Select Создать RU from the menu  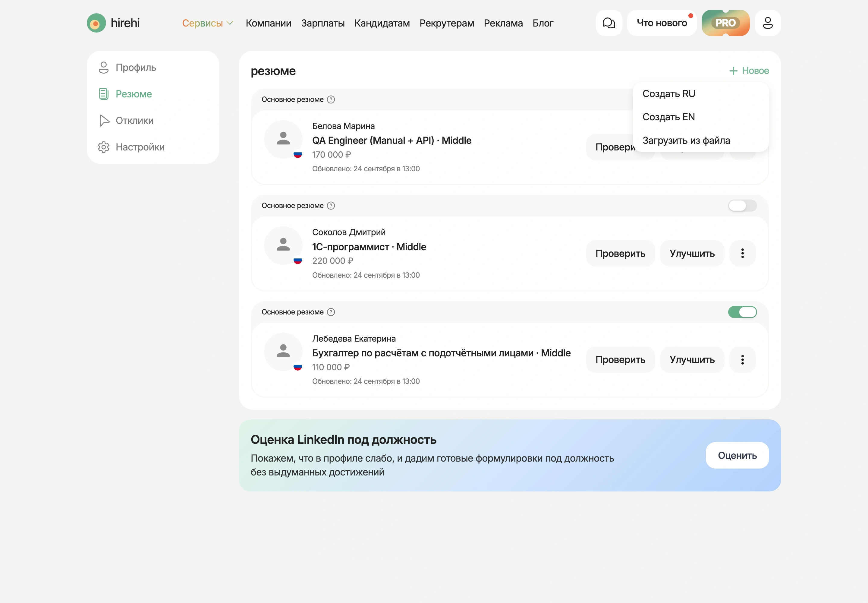(x=668, y=94)
